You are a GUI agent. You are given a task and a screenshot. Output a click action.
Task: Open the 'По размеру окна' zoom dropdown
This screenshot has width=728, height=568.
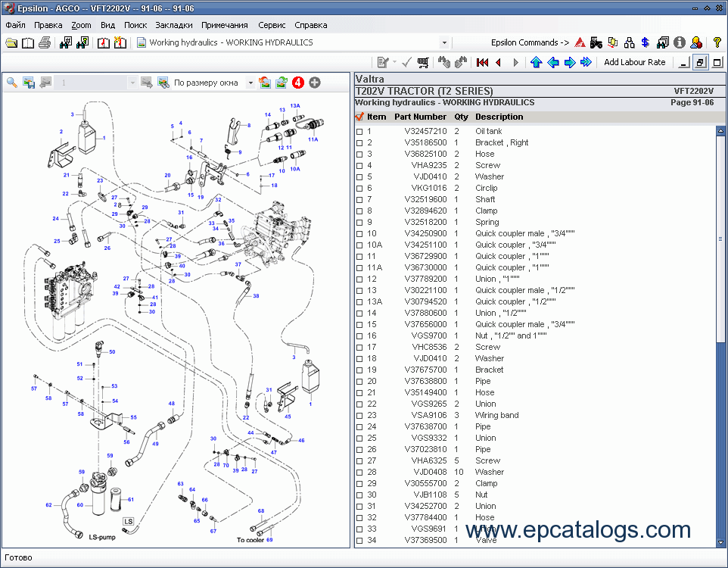coord(250,83)
